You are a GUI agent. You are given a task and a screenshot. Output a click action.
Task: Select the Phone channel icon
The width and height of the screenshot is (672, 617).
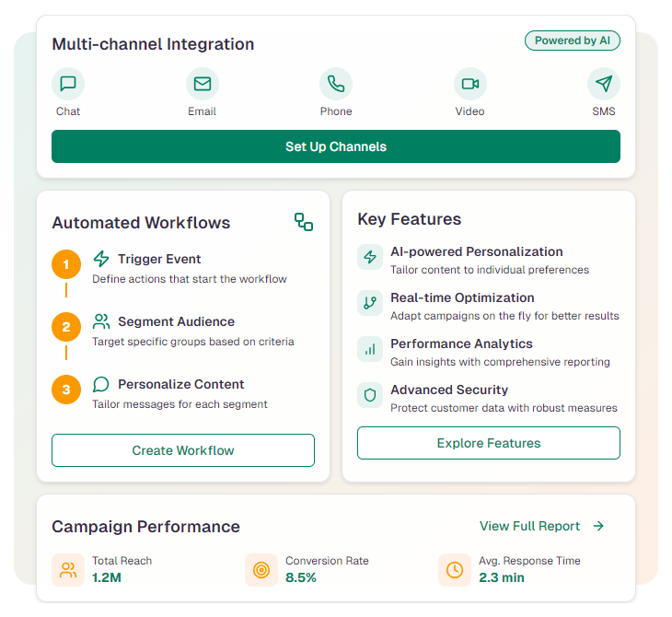pyautogui.click(x=336, y=84)
